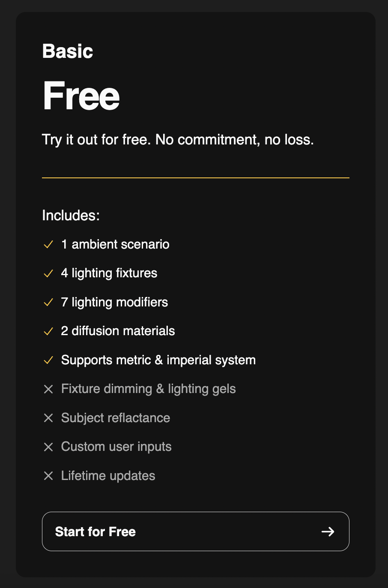Viewport: 388px width, 588px height.
Task: Click X icon beside Fixture dimming
Action: (x=48, y=389)
